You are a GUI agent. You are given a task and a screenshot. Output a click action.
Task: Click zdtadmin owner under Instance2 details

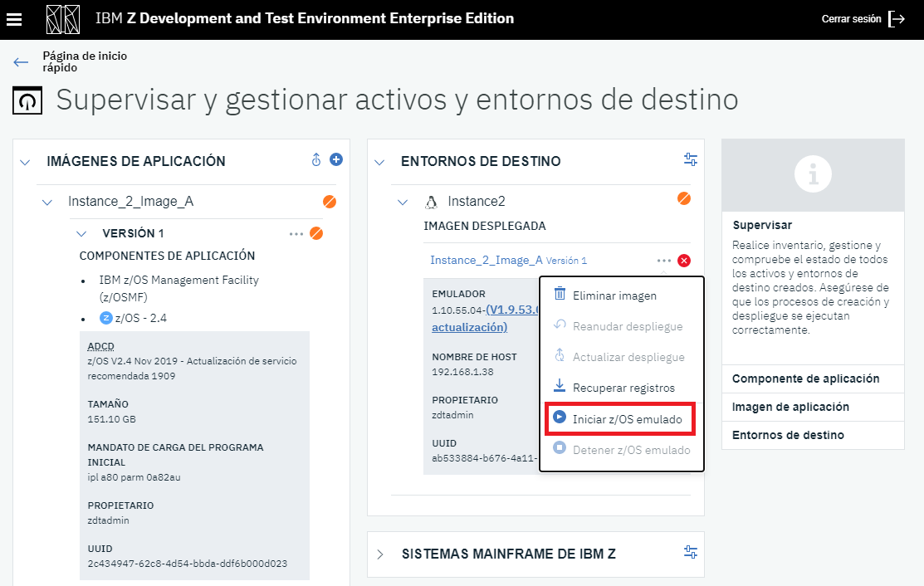[452, 415]
